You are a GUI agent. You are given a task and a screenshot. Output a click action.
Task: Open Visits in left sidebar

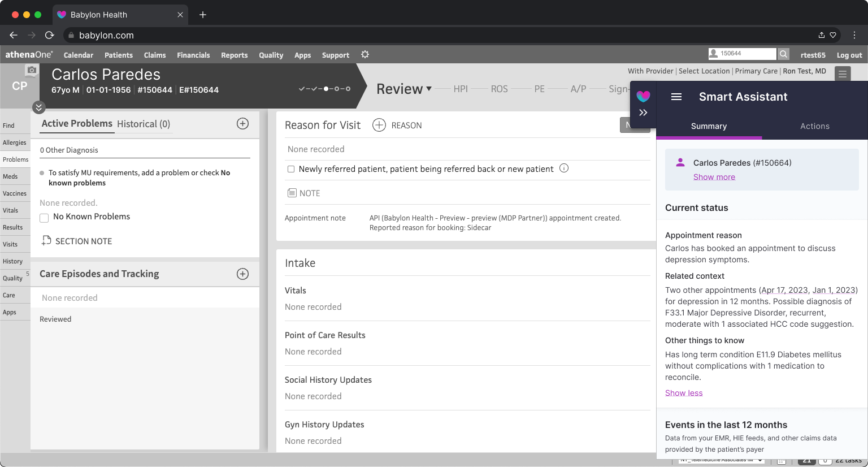coord(15,244)
